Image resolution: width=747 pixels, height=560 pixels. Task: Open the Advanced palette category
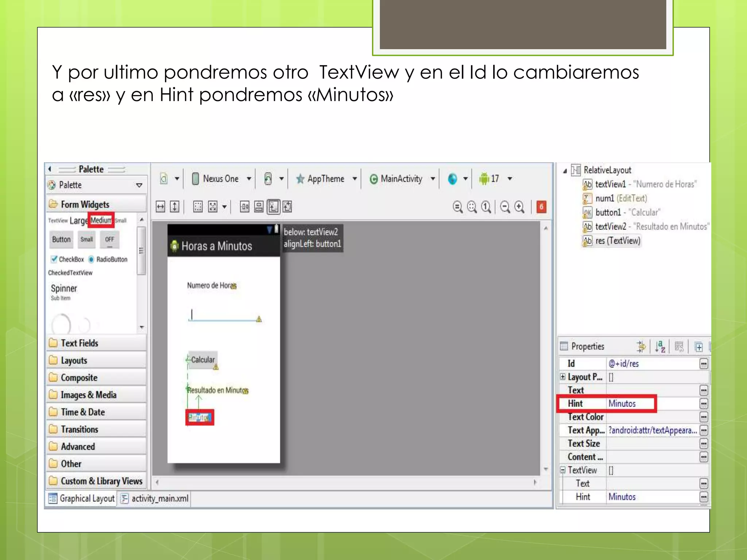(x=97, y=446)
